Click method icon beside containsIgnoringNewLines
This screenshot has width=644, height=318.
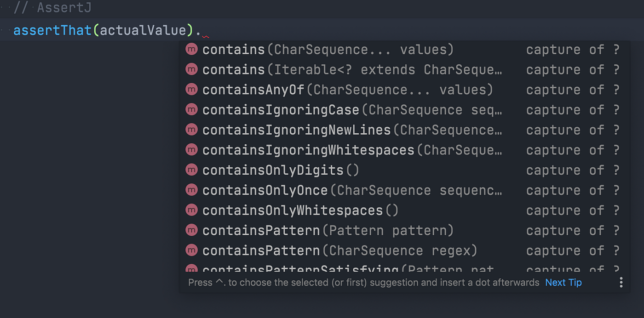(x=191, y=130)
